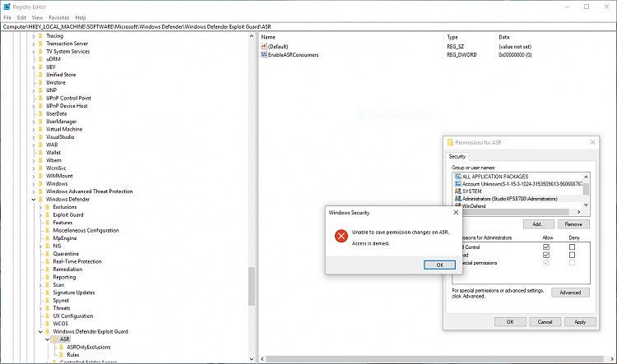Open the View menu
The height and width of the screenshot is (364, 617).
coord(37,18)
